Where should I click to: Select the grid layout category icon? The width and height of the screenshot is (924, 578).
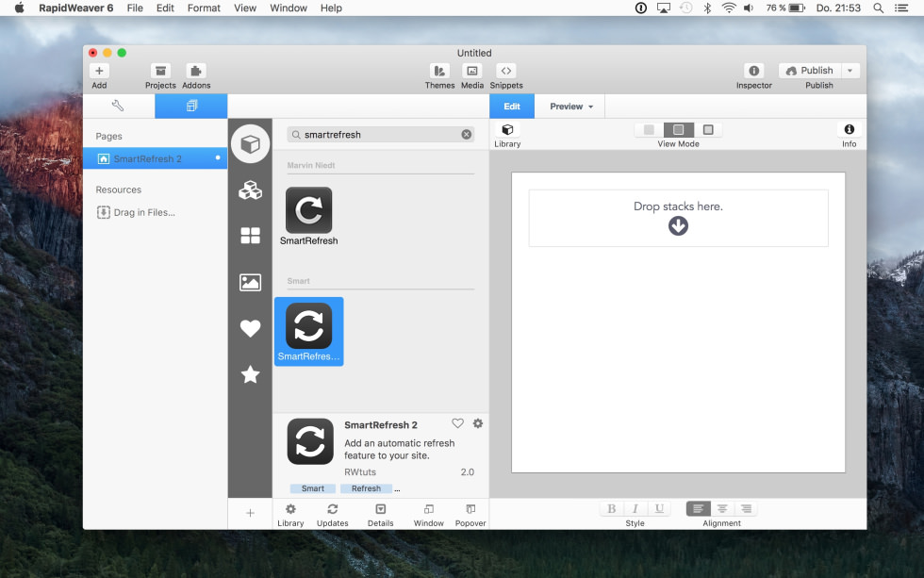(x=251, y=236)
